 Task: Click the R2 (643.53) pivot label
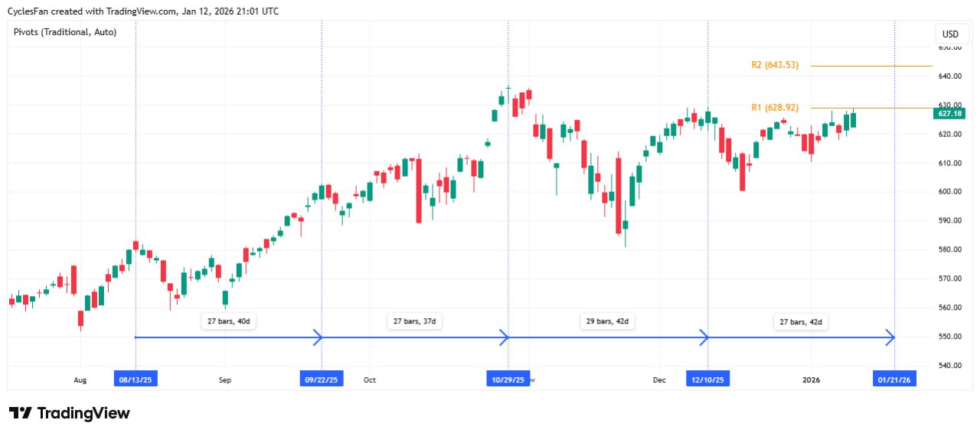pos(775,65)
